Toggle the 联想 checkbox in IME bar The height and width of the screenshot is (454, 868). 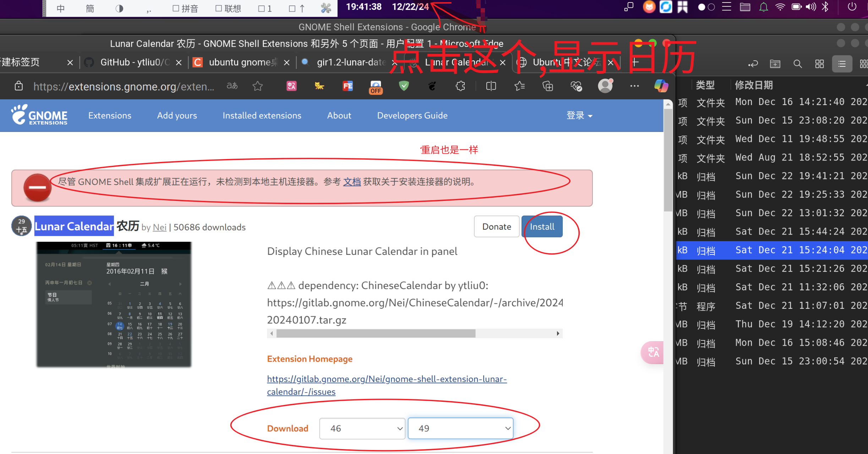tap(228, 8)
